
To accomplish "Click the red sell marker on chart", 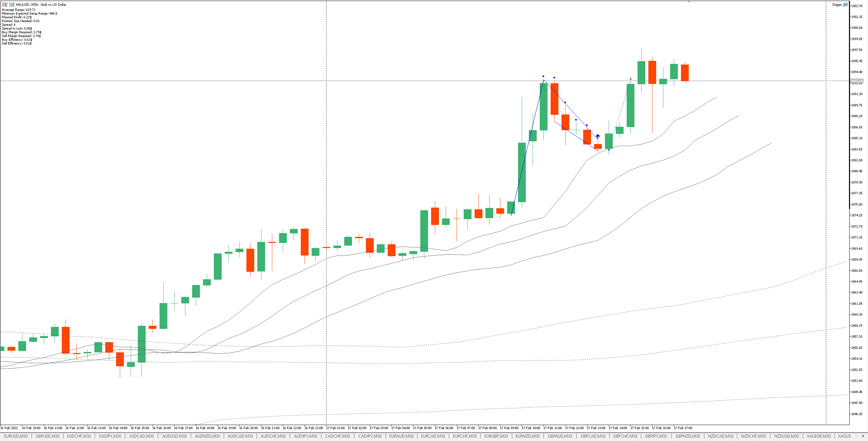I will coord(630,79).
